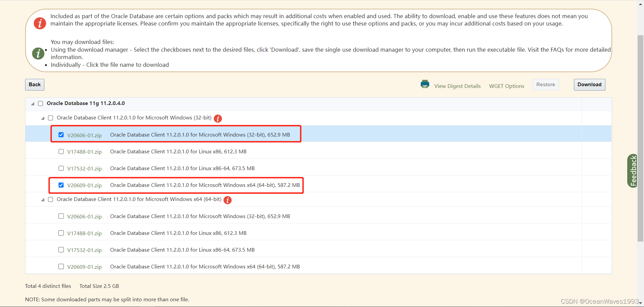The height and width of the screenshot is (307, 644).
Task: Select the Client for Microsoft Windows (32-bit) group label
Action: (x=134, y=118)
